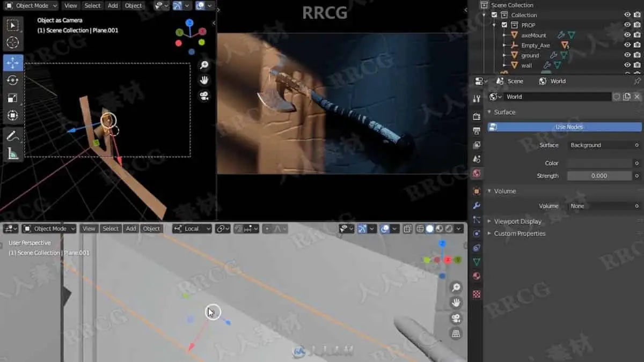The height and width of the screenshot is (362, 644).
Task: Open Object properties tab (orange square)
Action: pos(476,191)
